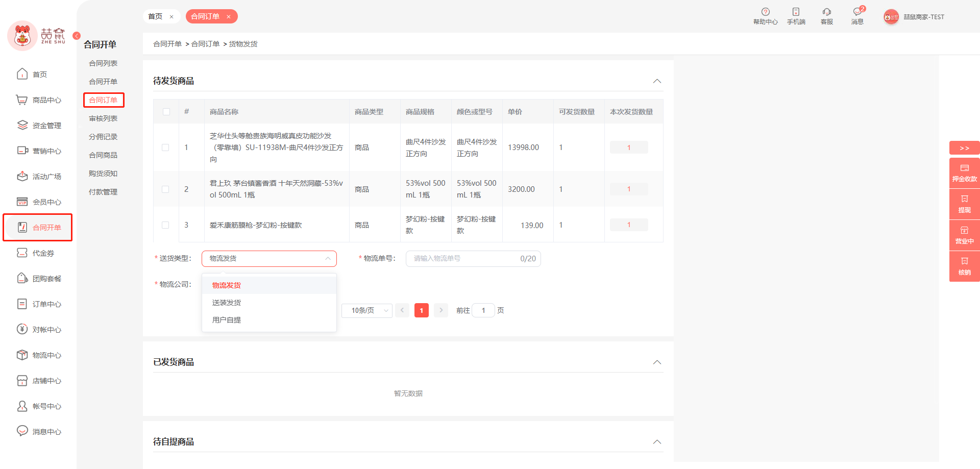980x469 pixels.
Task: Collapse sidebar with red arrow button
Action: (x=77, y=36)
